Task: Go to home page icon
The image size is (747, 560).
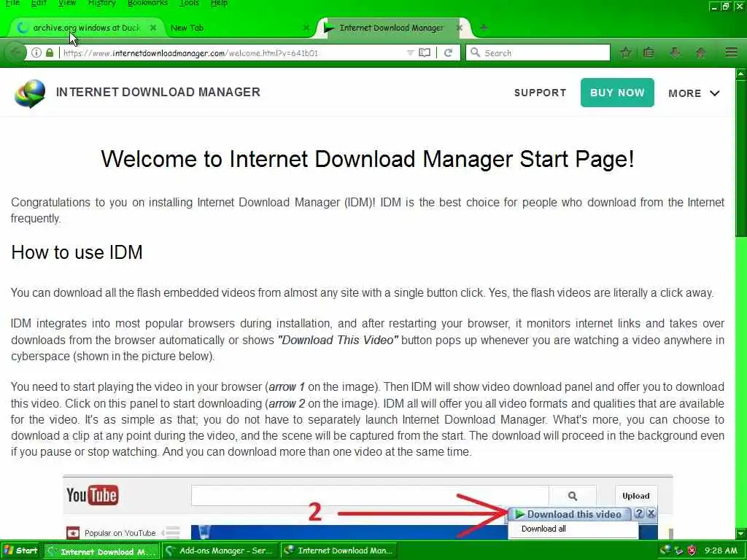Action: 701,52
